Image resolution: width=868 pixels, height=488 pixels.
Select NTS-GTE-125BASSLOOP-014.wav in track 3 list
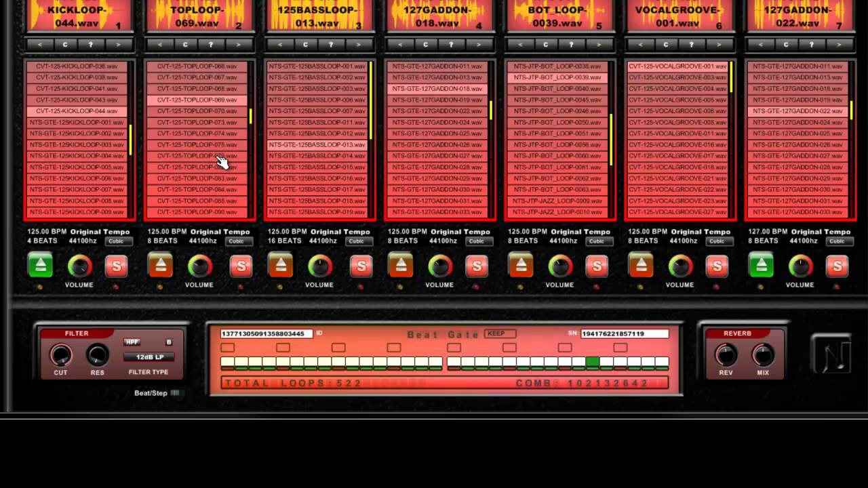pos(317,156)
